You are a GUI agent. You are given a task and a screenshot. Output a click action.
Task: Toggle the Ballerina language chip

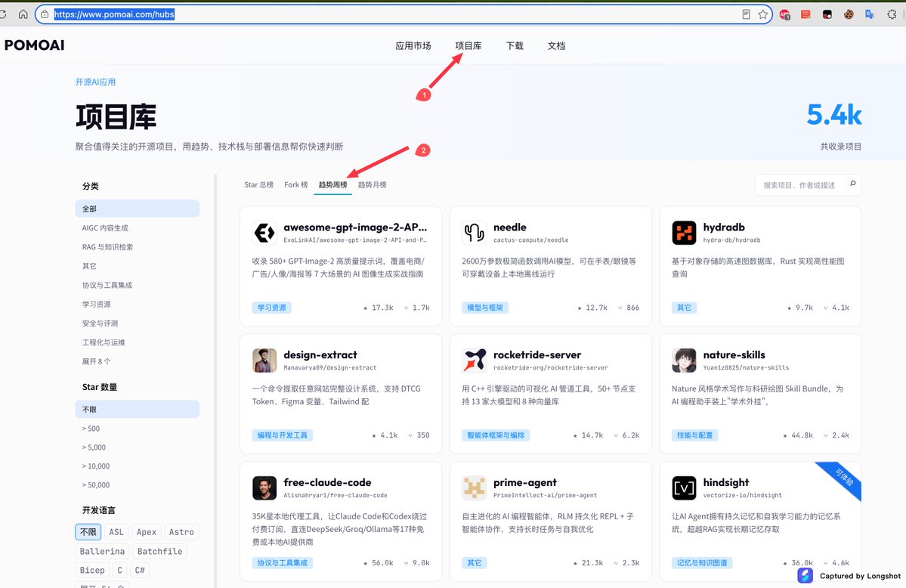coord(102,551)
